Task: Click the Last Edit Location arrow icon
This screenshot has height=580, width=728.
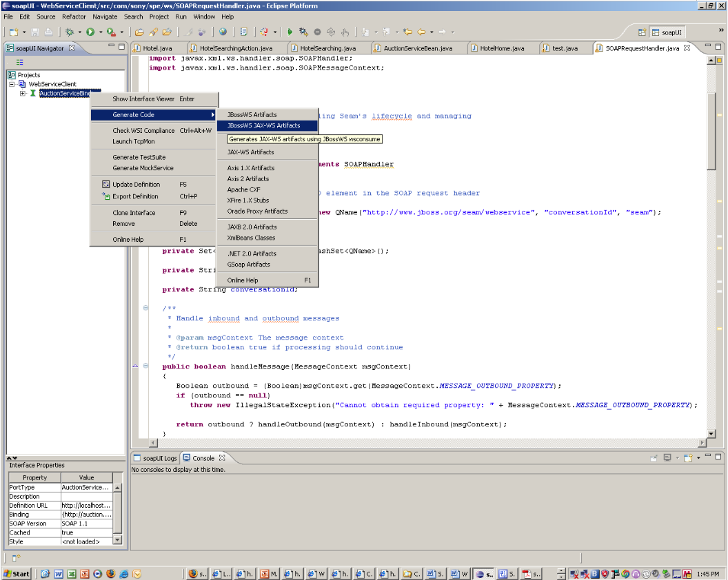Action: 407,32
